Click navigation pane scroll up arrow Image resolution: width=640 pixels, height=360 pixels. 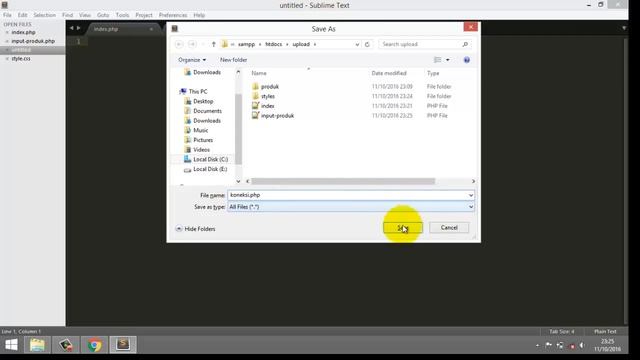point(238,72)
